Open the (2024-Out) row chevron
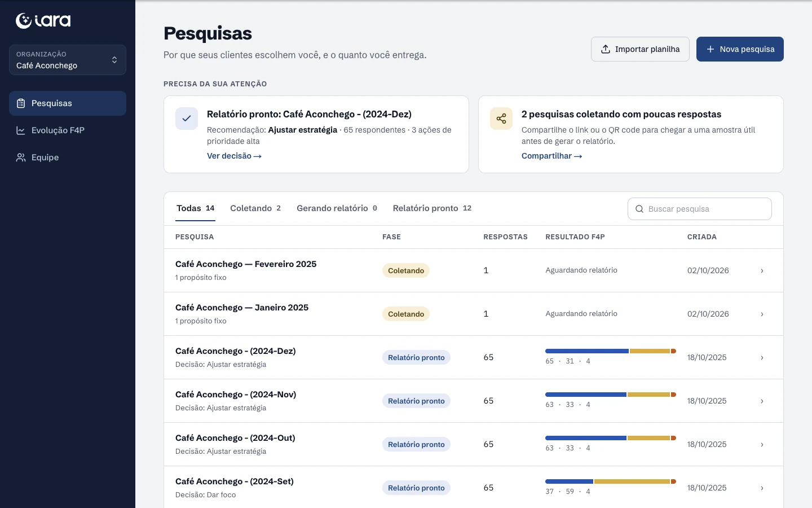This screenshot has height=508, width=812. click(x=762, y=445)
